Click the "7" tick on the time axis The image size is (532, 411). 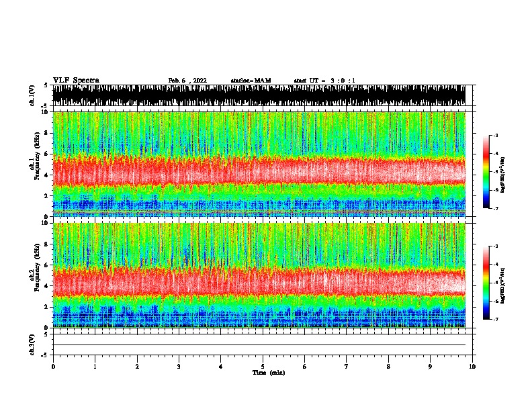pos(347,367)
